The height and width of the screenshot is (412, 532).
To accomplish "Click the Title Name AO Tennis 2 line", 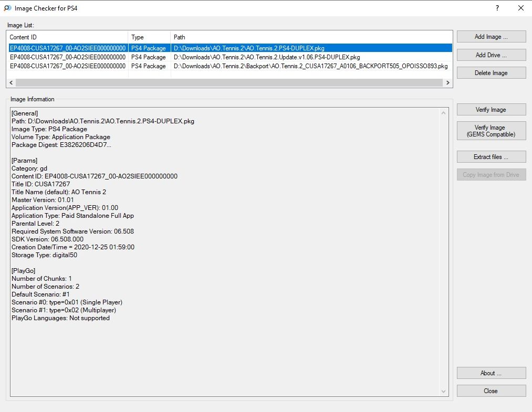I will point(59,192).
